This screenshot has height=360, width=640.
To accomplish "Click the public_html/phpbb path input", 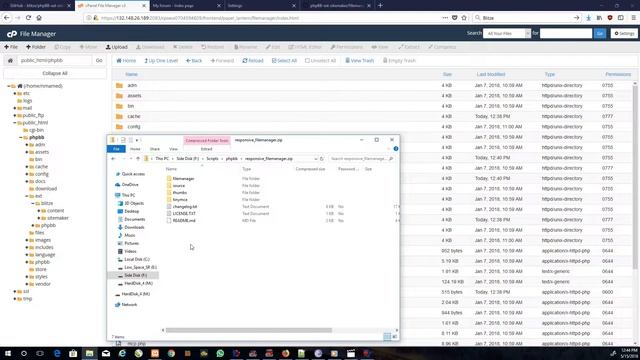I will (x=54, y=60).
